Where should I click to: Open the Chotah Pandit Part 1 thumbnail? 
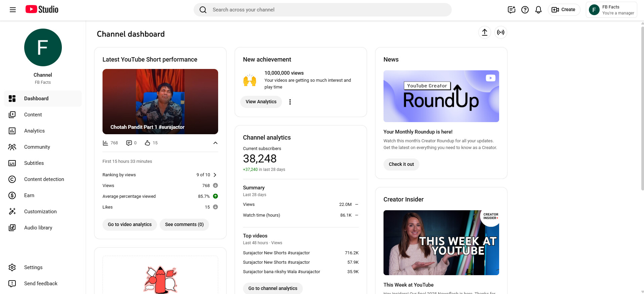click(160, 101)
